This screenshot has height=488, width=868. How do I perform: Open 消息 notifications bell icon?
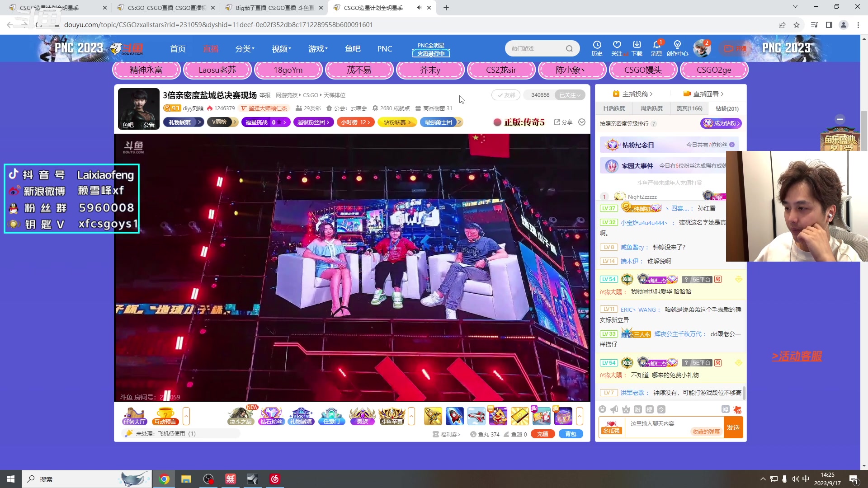pos(656,48)
